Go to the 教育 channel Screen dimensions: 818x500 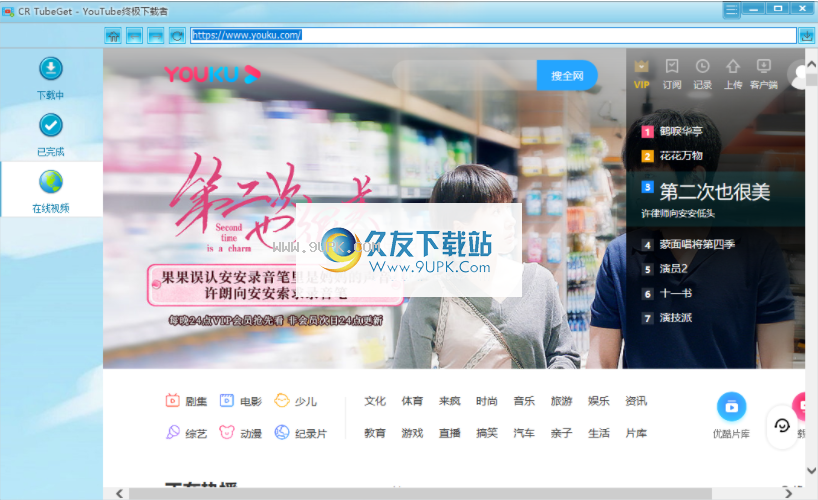(375, 433)
